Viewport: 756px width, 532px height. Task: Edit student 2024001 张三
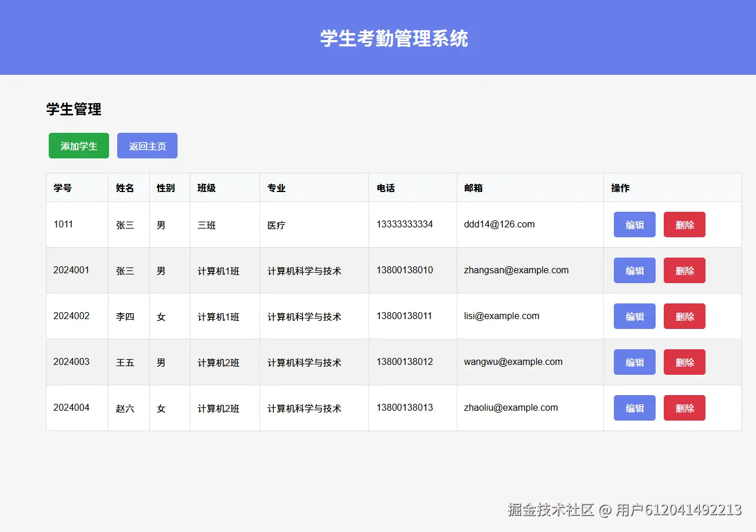634,270
